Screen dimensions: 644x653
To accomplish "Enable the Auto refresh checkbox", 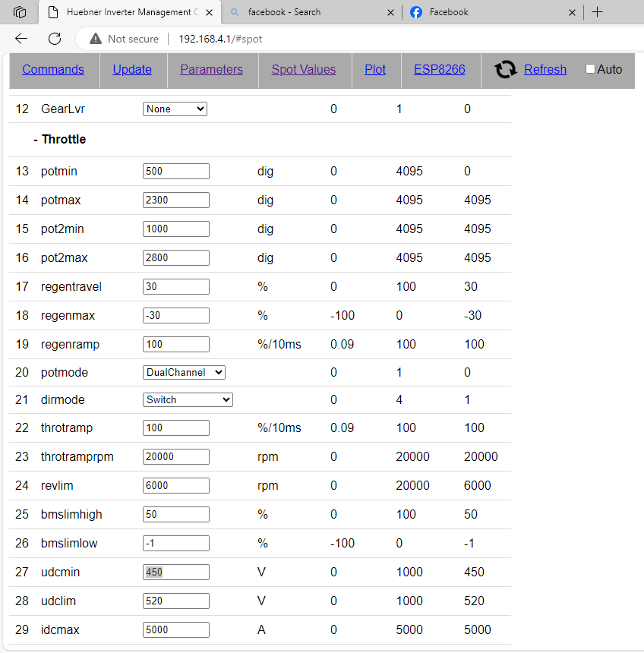I will (591, 69).
